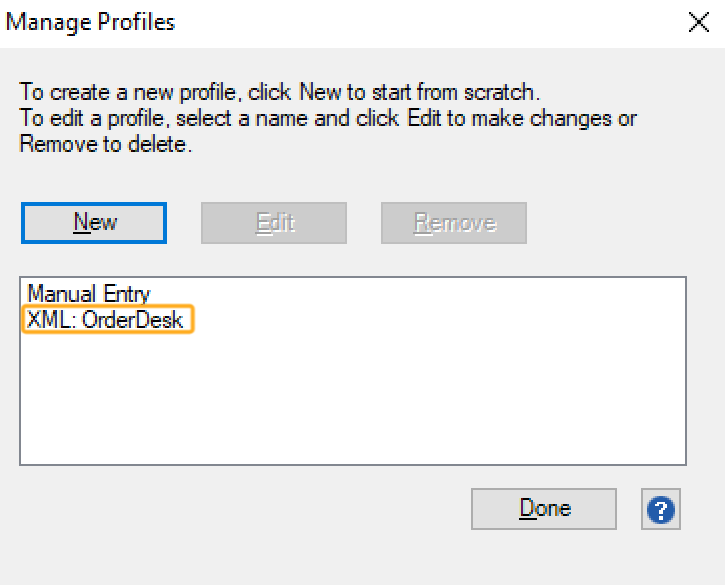
Task: Select the Manual Entry profile
Action: [89, 294]
